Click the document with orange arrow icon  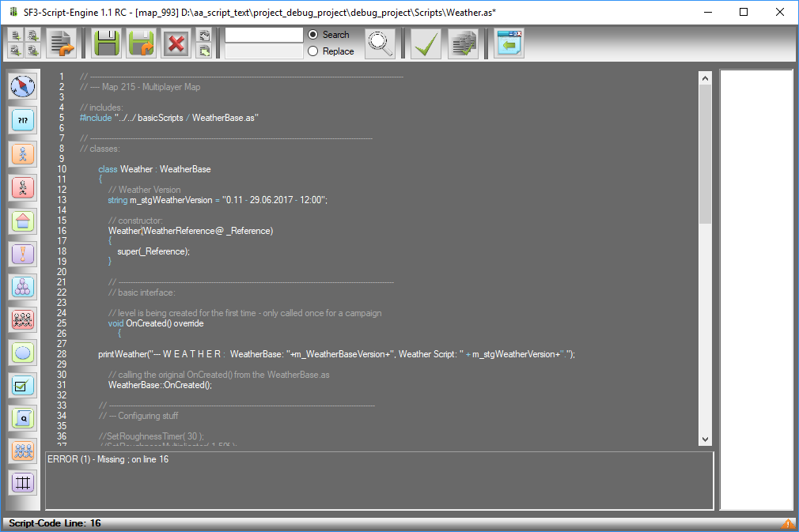click(x=61, y=43)
